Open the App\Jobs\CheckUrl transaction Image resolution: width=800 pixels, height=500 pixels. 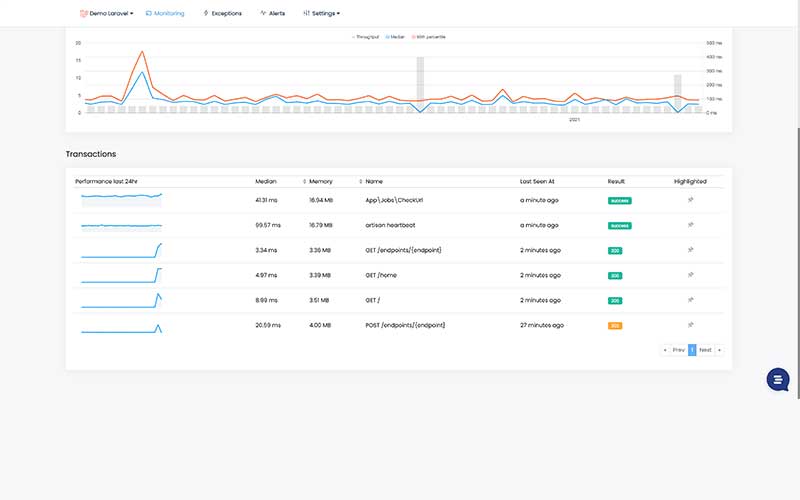[394, 200]
